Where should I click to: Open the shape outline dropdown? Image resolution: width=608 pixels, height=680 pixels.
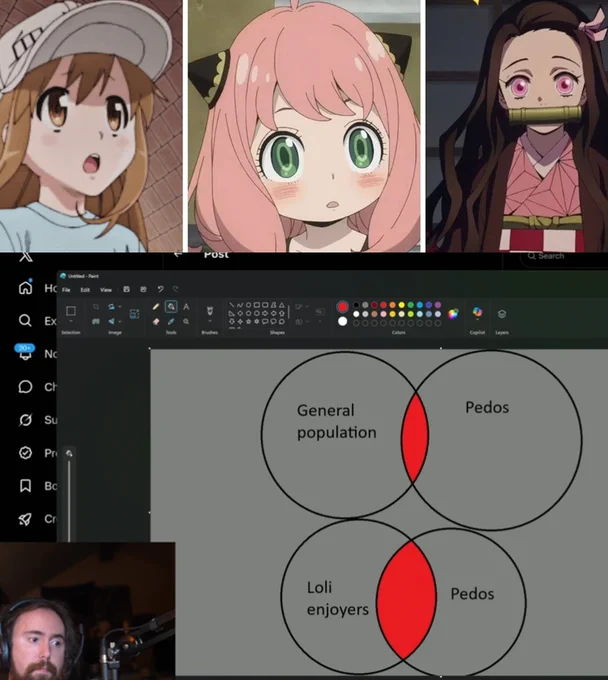[x=307, y=307]
